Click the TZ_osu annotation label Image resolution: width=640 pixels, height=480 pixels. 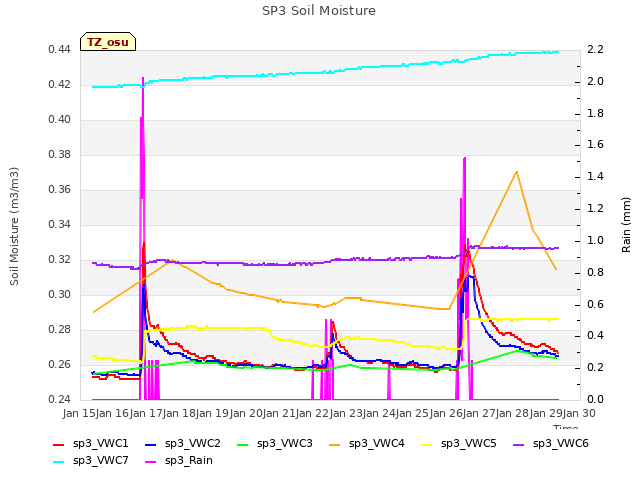click(108, 42)
